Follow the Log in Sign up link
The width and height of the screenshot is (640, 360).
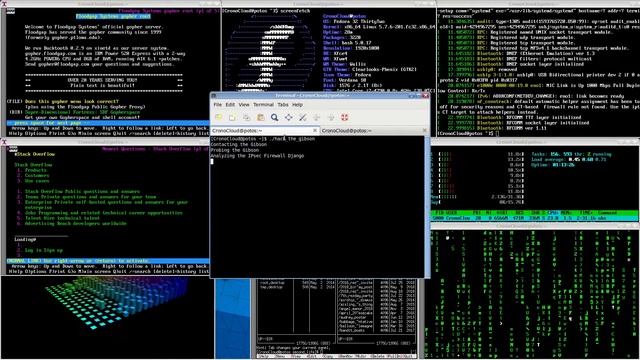pos(44,250)
